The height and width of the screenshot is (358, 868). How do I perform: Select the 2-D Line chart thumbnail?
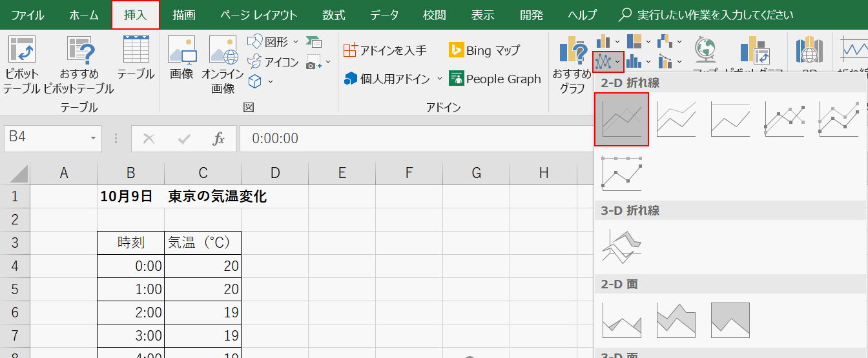[621, 119]
